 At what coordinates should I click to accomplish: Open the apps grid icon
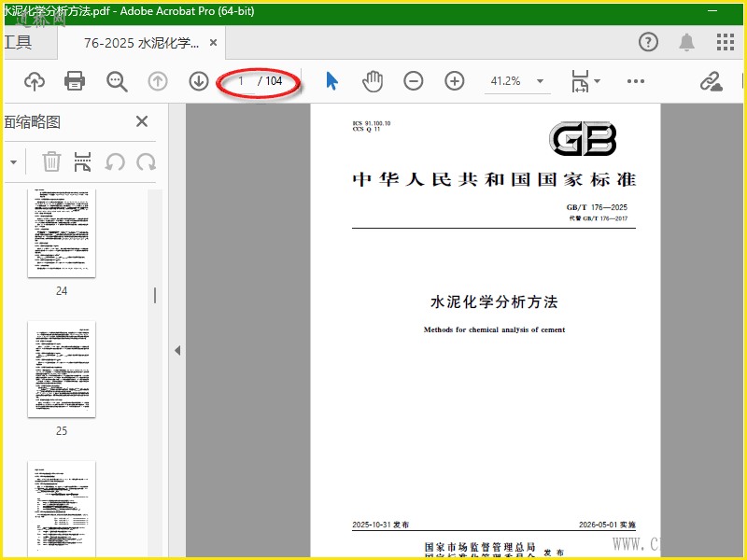[726, 42]
